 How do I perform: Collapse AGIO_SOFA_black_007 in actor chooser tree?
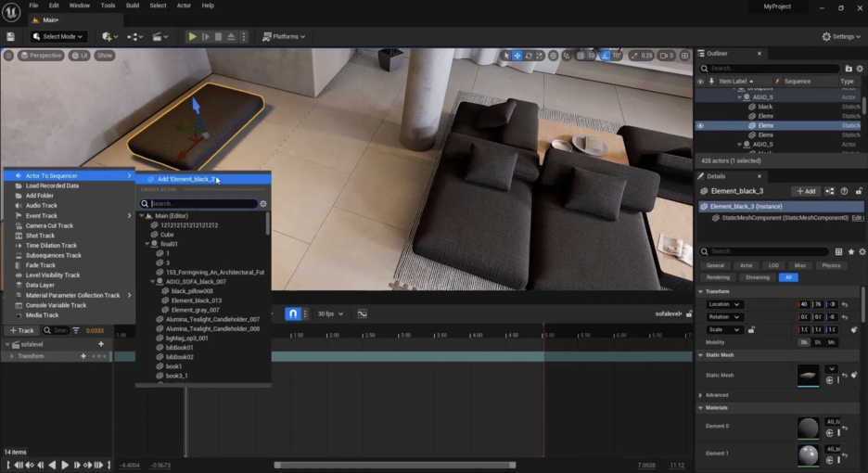coord(153,281)
